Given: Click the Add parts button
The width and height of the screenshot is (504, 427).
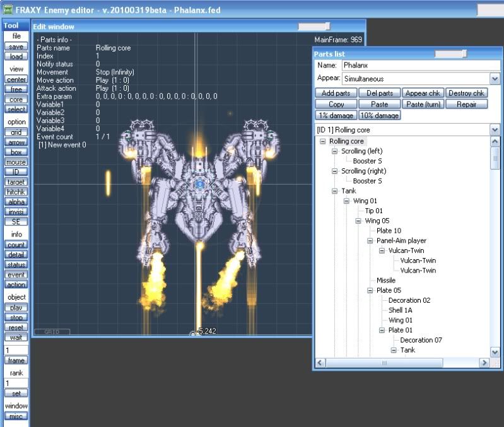Looking at the screenshot, I should coord(336,93).
